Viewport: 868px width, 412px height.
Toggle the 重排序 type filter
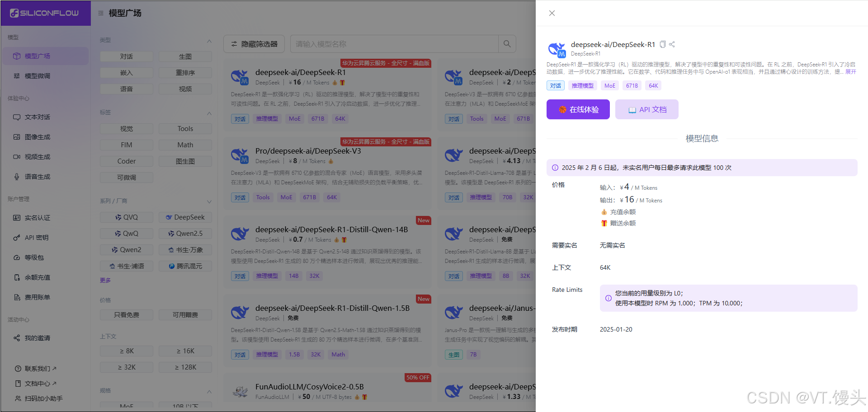click(185, 73)
